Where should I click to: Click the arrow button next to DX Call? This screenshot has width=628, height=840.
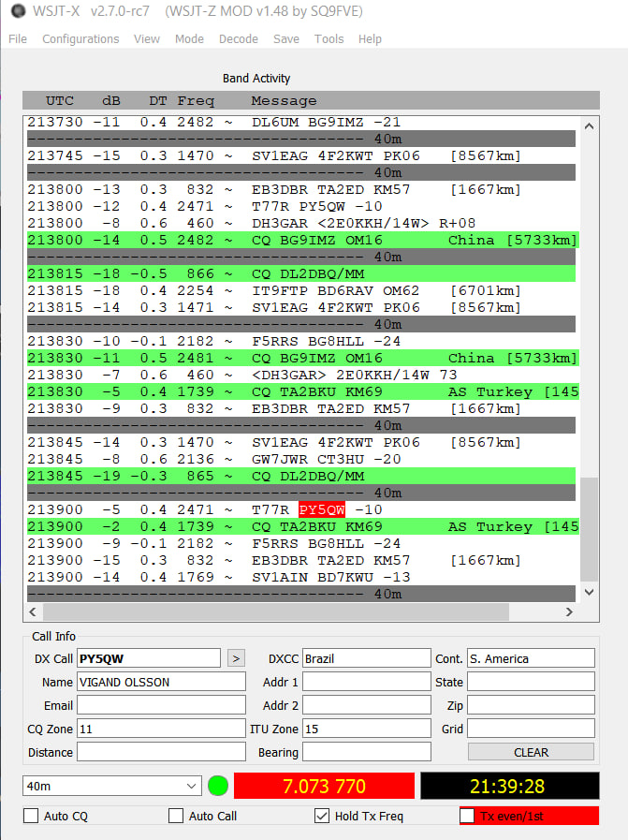point(236,658)
